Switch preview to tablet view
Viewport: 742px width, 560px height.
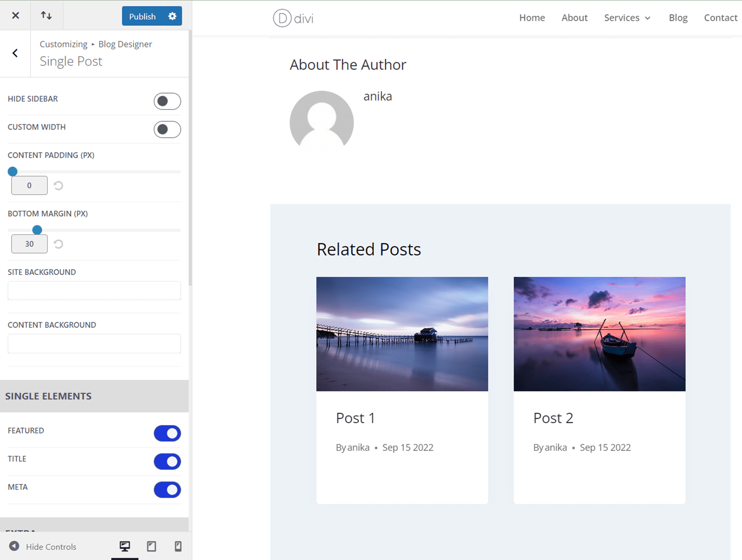(x=151, y=546)
